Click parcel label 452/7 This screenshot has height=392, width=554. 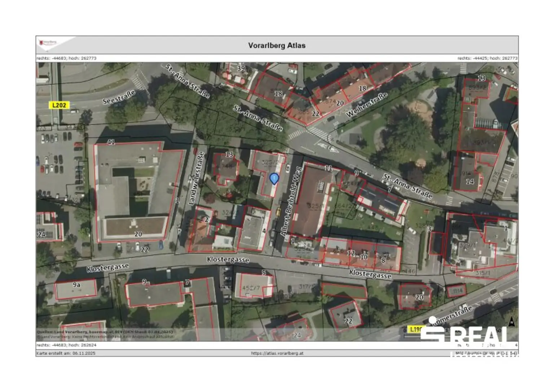click(251, 288)
